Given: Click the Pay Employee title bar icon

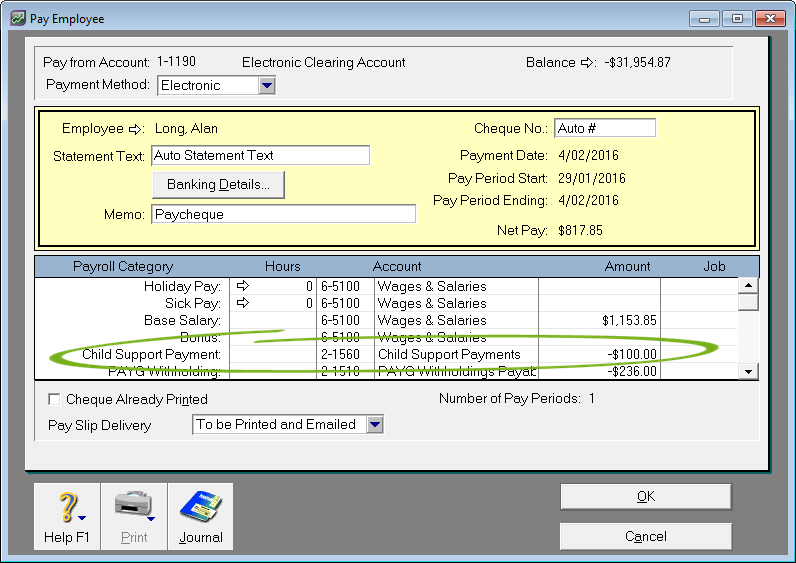Looking at the screenshot, I should [17, 19].
